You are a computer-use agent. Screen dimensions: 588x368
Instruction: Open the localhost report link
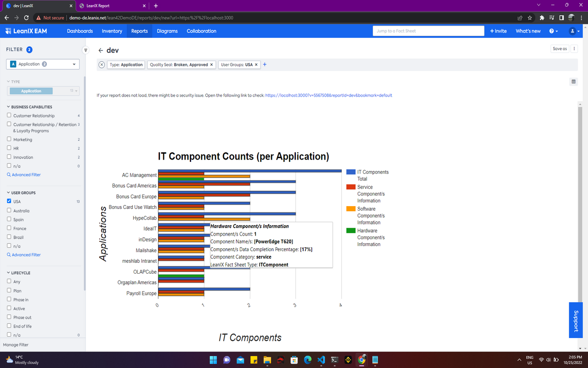(328, 95)
